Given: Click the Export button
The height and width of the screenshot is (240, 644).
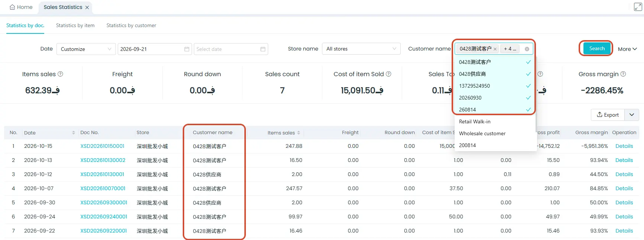Looking at the screenshot, I should (608, 115).
